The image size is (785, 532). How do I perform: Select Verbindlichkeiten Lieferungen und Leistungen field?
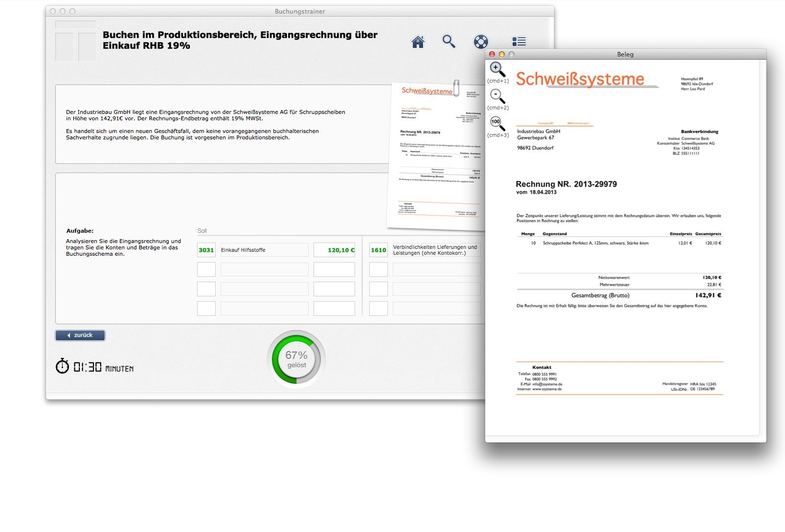pyautogui.click(x=436, y=250)
